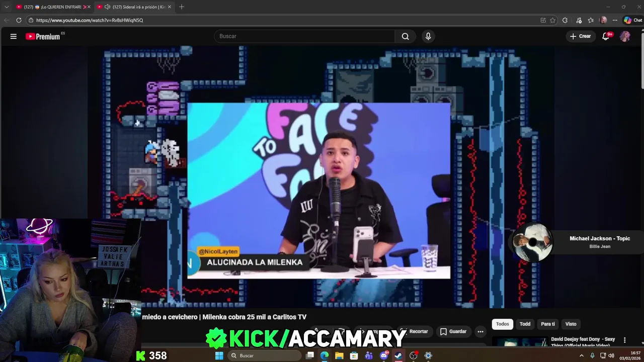The image size is (644, 362).
Task: Open Task View on the taskbar
Action: coord(310,355)
